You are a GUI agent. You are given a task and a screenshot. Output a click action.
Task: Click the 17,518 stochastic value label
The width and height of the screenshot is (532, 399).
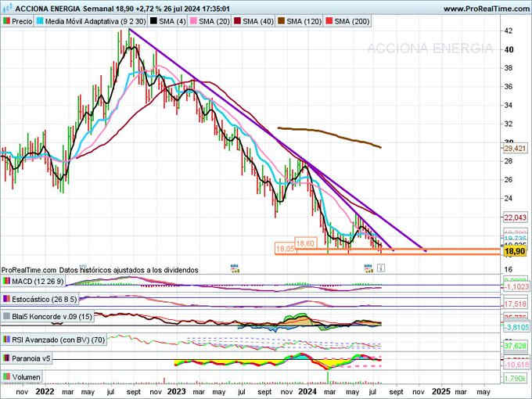pos(515,304)
